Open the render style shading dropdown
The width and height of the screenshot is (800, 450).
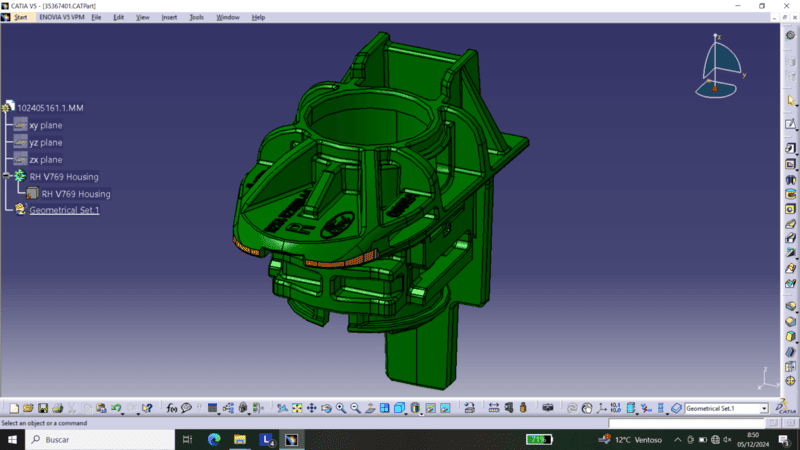click(422, 412)
